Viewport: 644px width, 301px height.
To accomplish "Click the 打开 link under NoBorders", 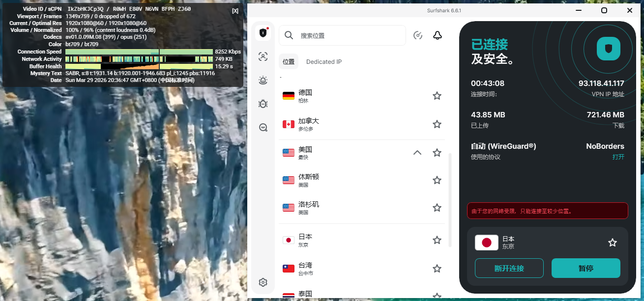I will (x=618, y=157).
